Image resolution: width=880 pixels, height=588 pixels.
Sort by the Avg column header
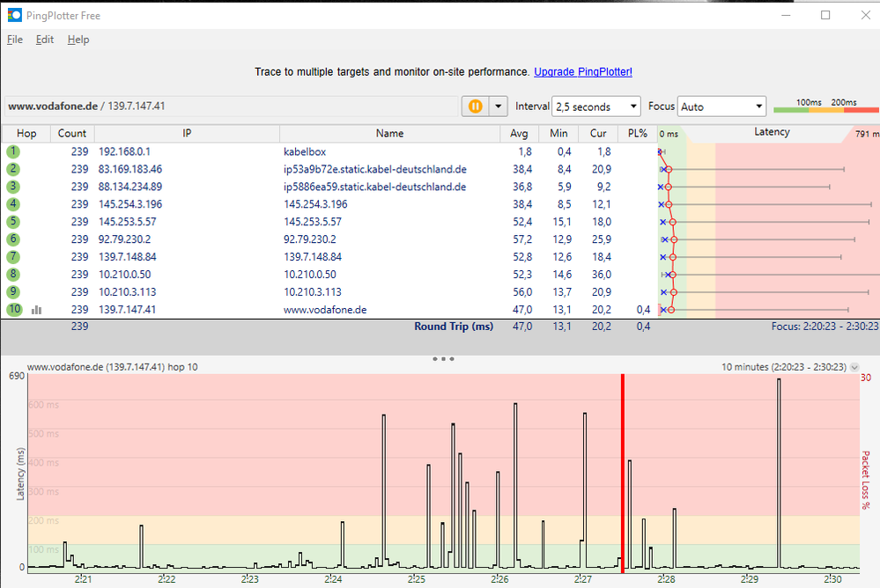519,133
